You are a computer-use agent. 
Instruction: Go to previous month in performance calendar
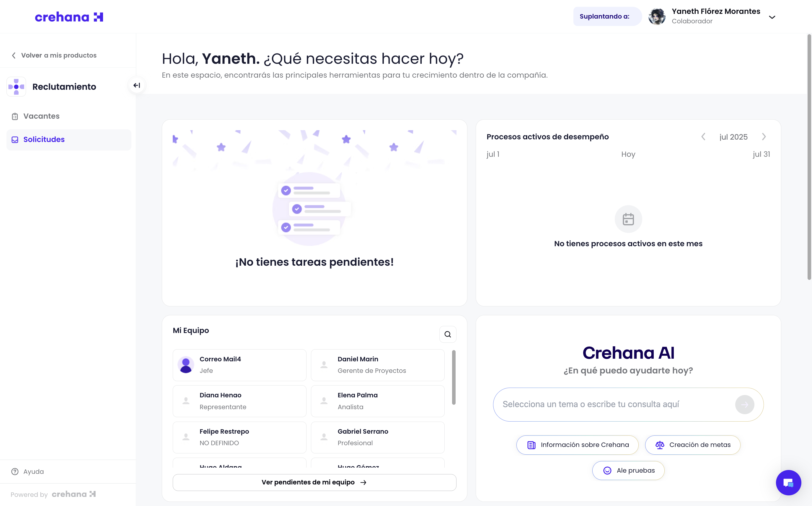[x=703, y=137]
